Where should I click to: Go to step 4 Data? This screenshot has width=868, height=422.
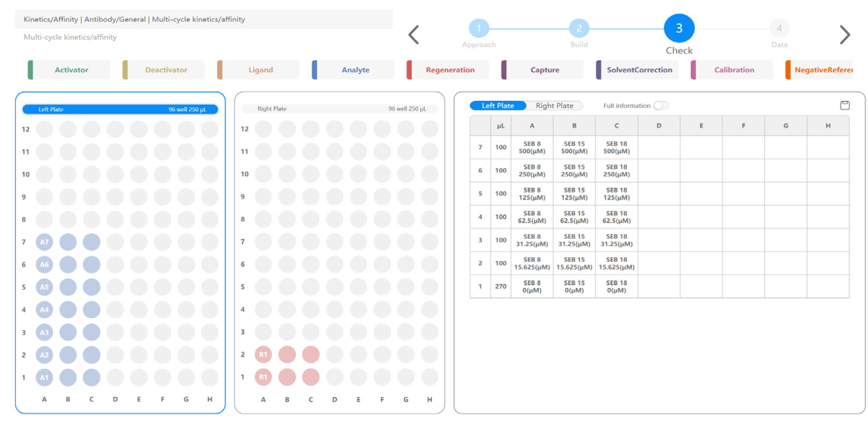[779, 28]
